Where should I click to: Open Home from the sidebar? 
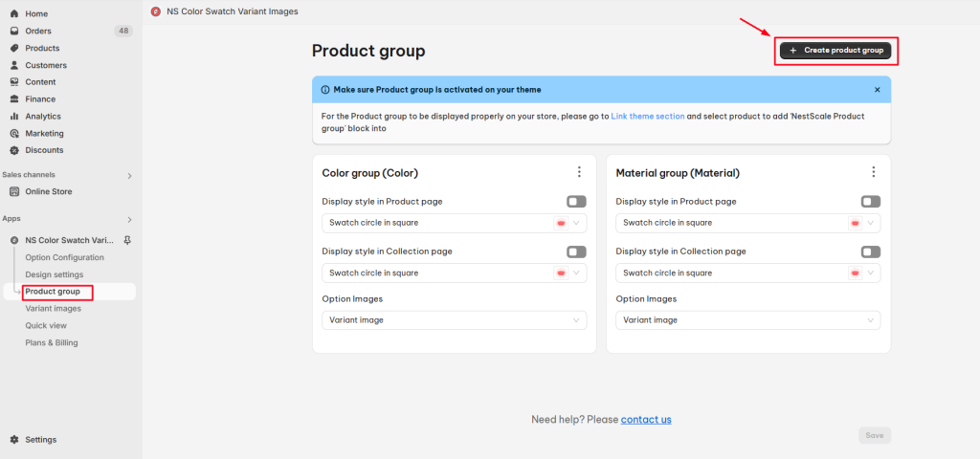(36, 13)
